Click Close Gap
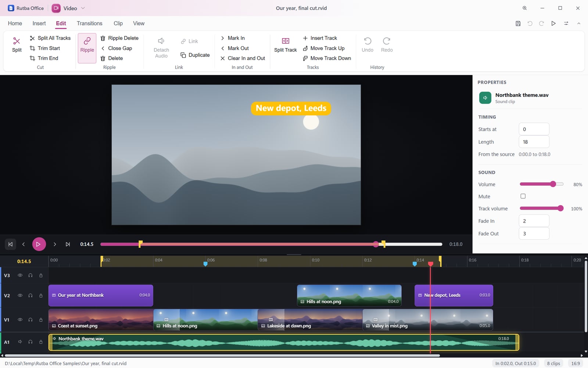 (x=116, y=48)
